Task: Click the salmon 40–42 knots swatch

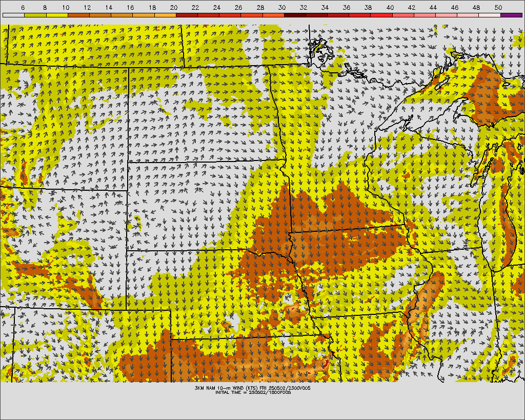Action: pos(403,15)
